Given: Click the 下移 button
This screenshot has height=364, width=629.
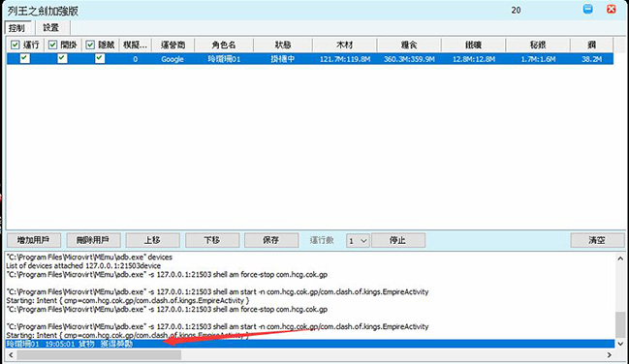Looking at the screenshot, I should pos(212,240).
